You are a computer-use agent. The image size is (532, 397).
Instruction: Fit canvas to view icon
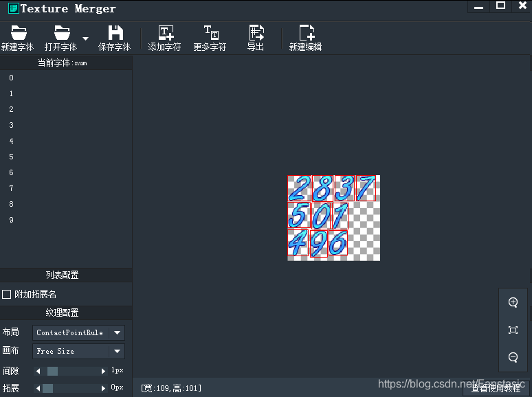pyautogui.click(x=513, y=330)
